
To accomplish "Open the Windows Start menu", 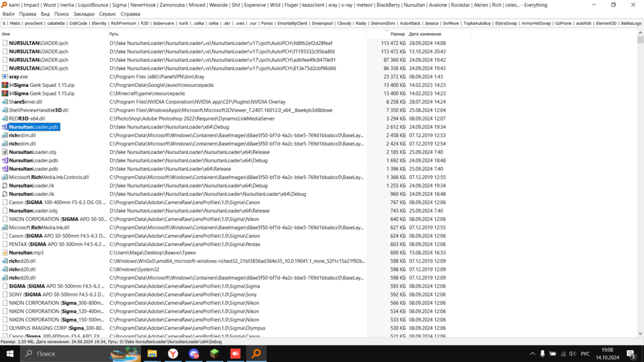I will click(10, 354).
